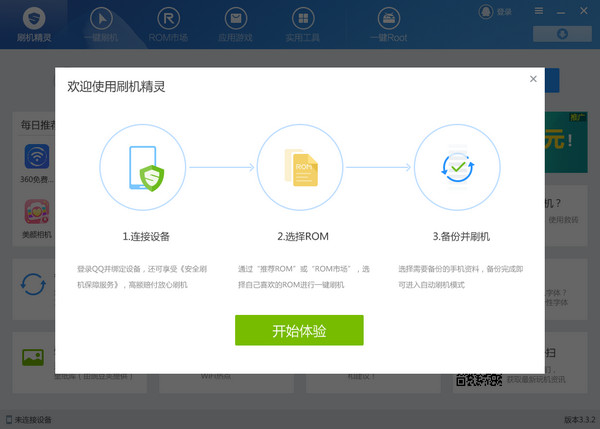600x429 pixels.
Task: Click the blue refresh arrows icon
Action: tap(33, 284)
